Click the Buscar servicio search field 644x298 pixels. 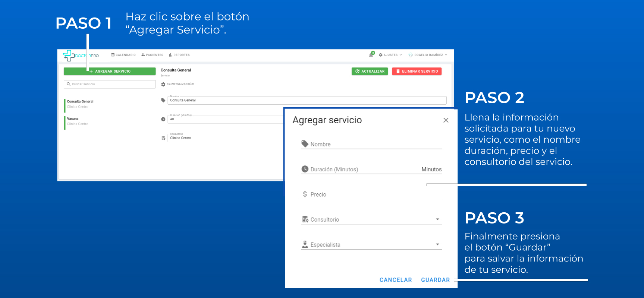click(x=110, y=84)
